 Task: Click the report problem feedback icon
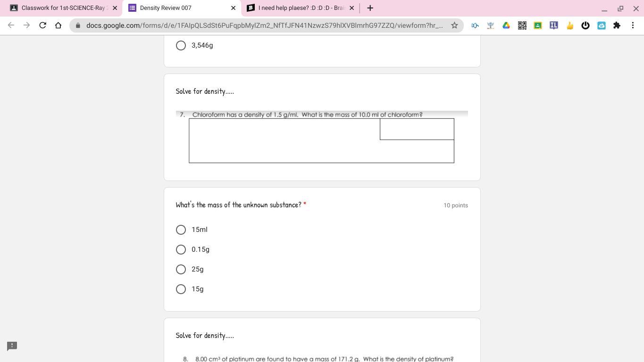pyautogui.click(x=12, y=346)
